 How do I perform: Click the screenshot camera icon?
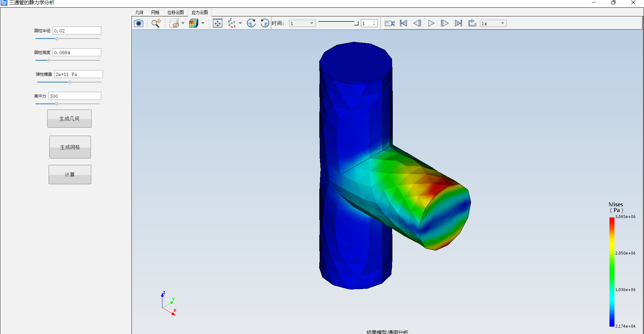pyautogui.click(x=139, y=23)
